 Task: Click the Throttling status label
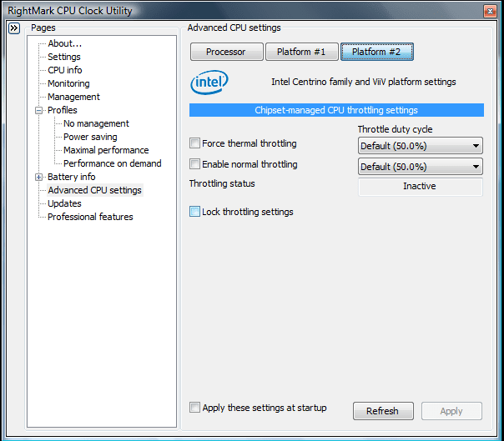[x=222, y=183]
